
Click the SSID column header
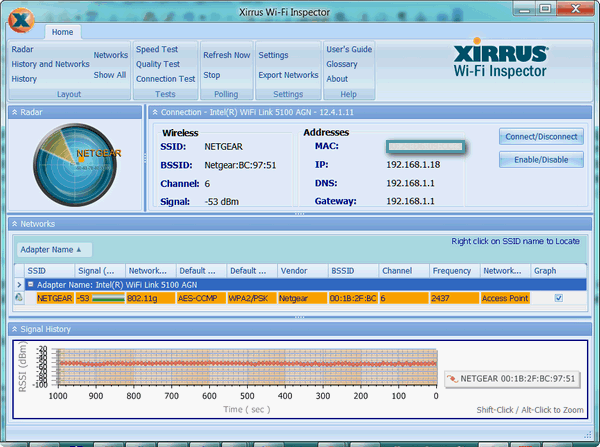50,271
